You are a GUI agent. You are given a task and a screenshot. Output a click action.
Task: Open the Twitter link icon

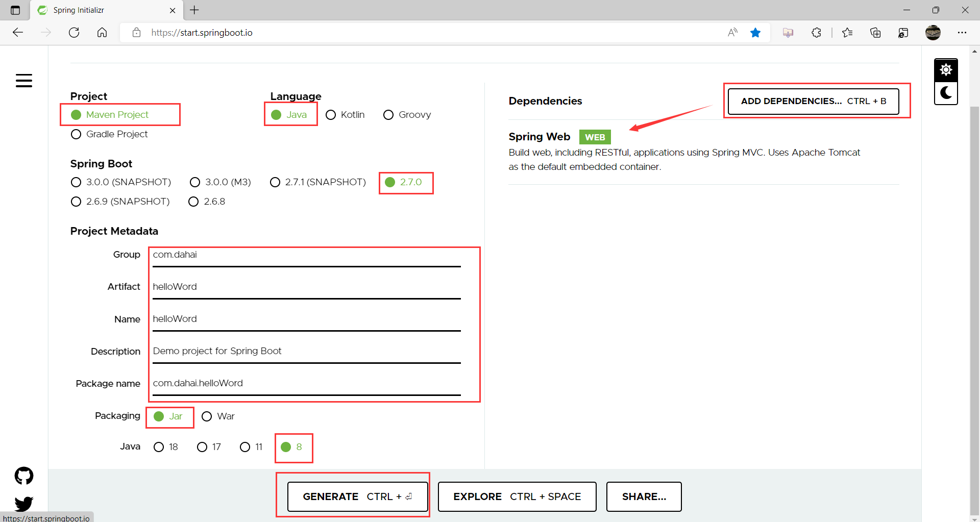pos(24,504)
